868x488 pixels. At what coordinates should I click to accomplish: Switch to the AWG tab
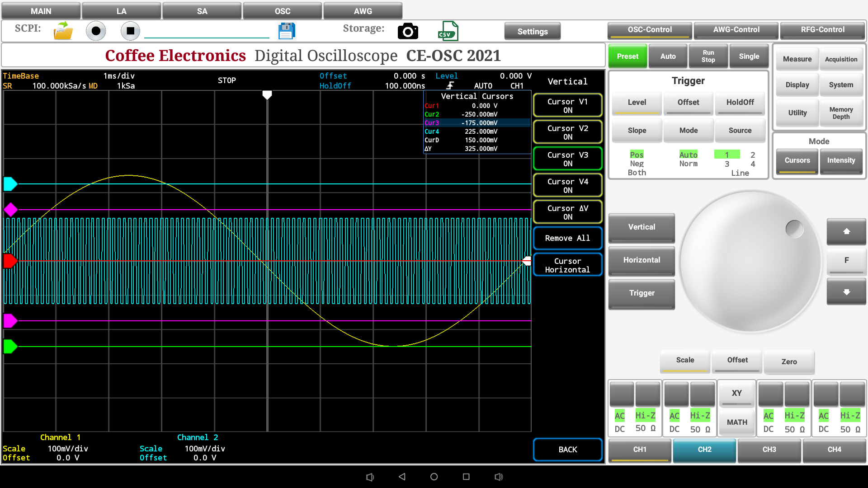pyautogui.click(x=363, y=11)
